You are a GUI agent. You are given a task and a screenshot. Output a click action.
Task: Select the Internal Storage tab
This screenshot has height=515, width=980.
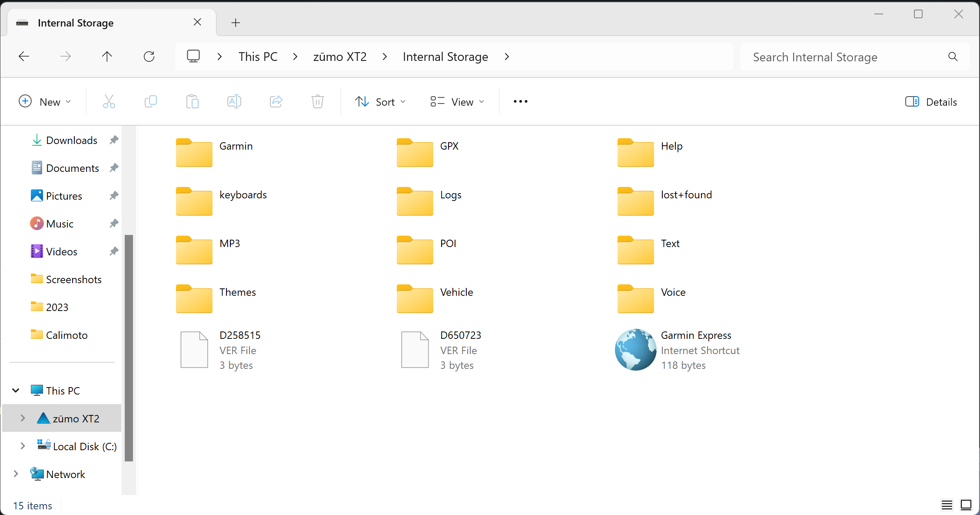coord(112,23)
